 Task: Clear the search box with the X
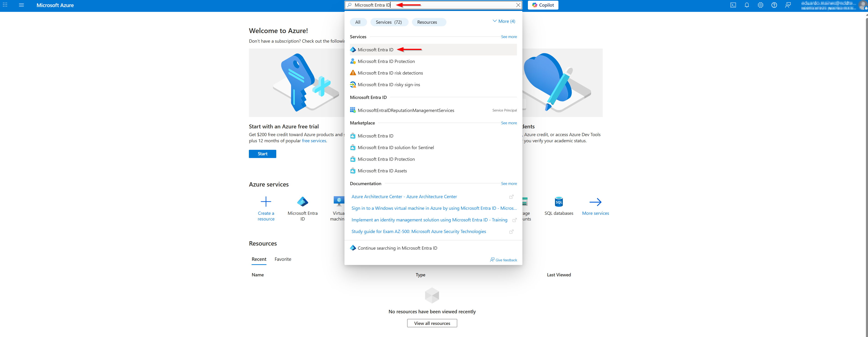519,5
